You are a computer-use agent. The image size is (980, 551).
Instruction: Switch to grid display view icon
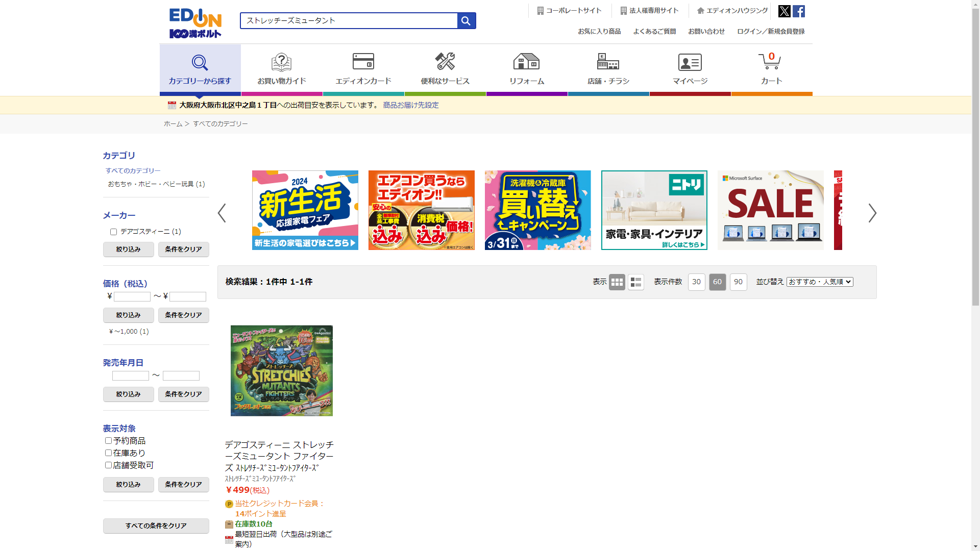[617, 282]
